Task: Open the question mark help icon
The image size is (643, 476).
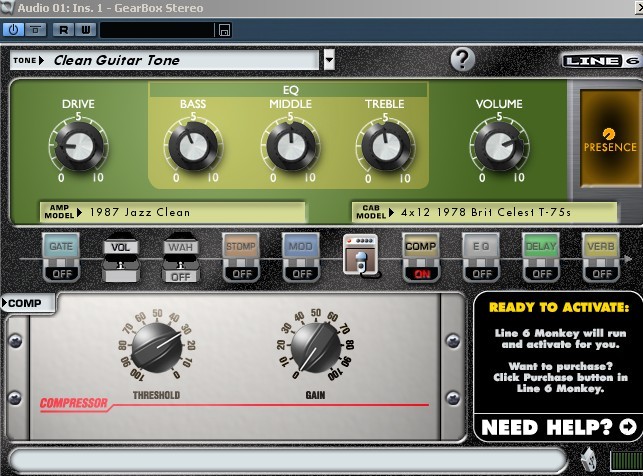Action: pyautogui.click(x=463, y=59)
